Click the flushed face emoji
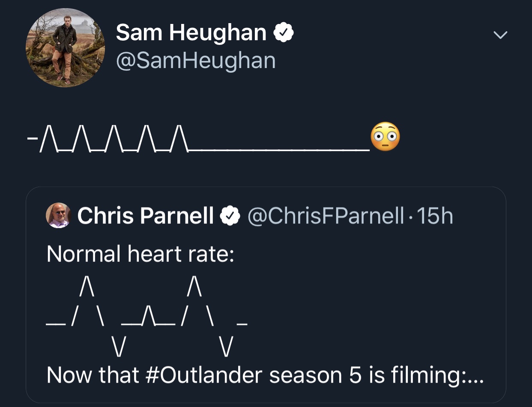 (385, 137)
